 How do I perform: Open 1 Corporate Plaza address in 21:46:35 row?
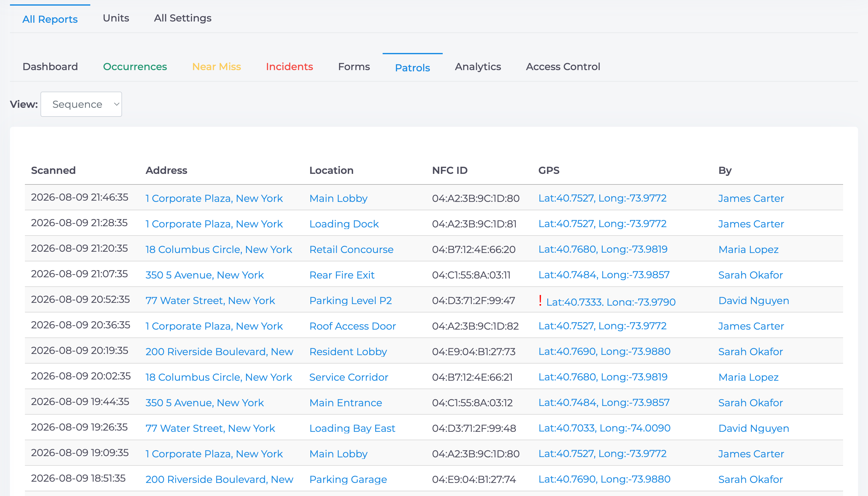point(214,198)
